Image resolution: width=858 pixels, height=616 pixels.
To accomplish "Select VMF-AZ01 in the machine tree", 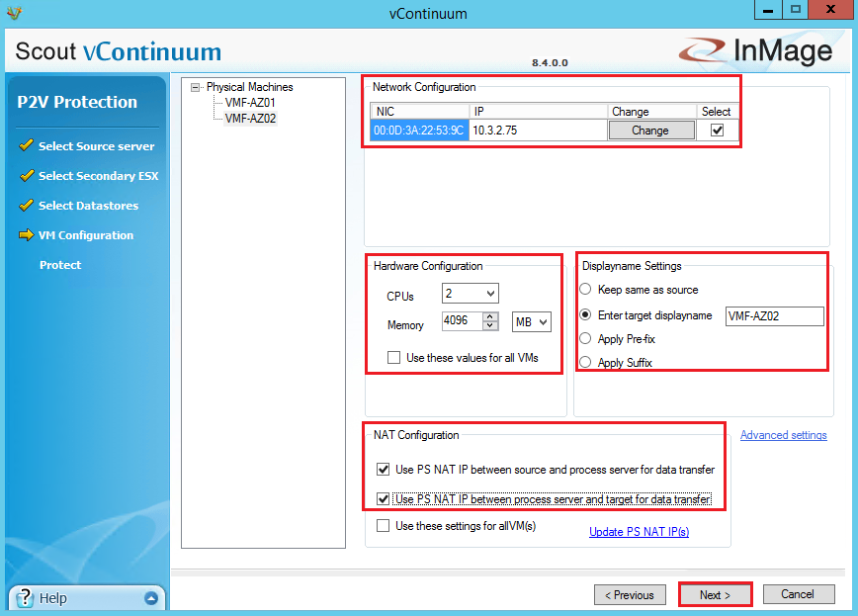I will pyautogui.click(x=250, y=103).
